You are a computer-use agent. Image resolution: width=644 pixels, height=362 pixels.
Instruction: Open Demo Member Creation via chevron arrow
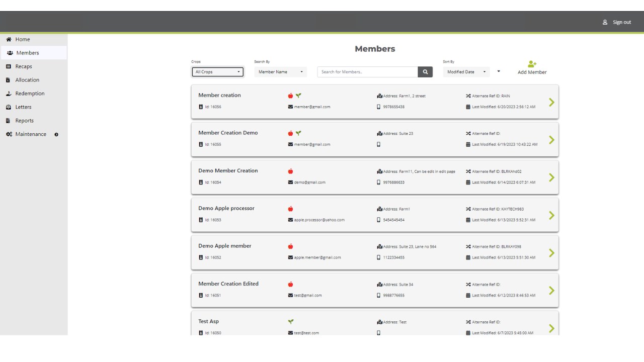(x=551, y=177)
